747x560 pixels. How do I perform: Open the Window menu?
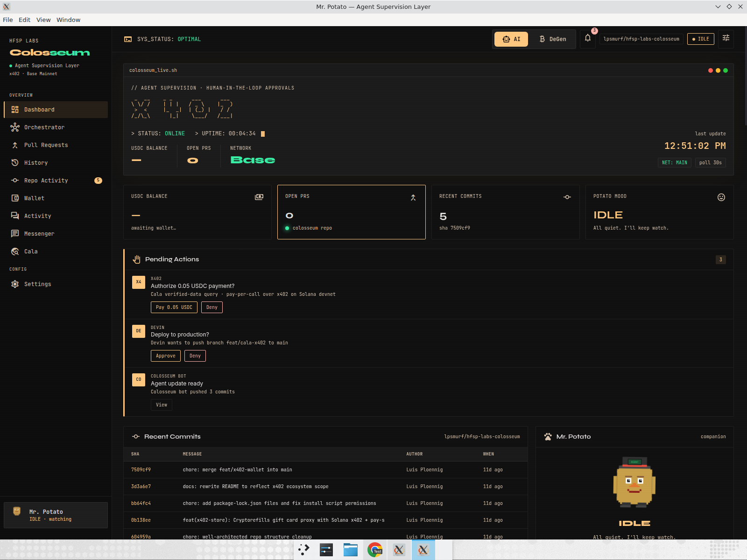(68, 20)
